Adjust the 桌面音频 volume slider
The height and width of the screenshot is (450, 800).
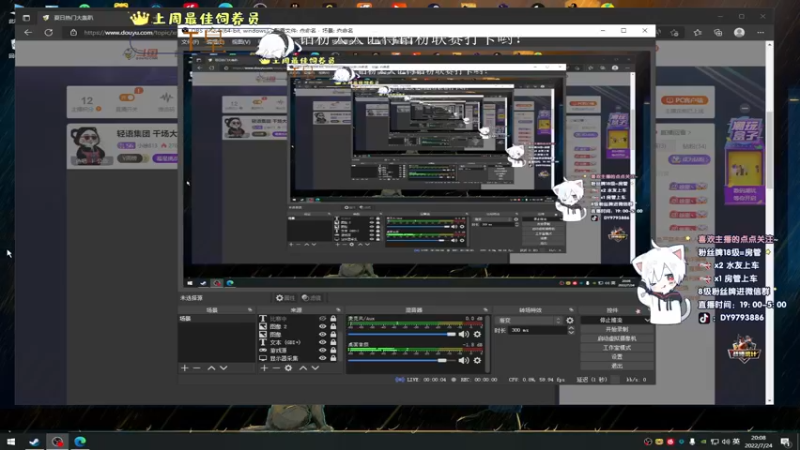(x=402, y=360)
